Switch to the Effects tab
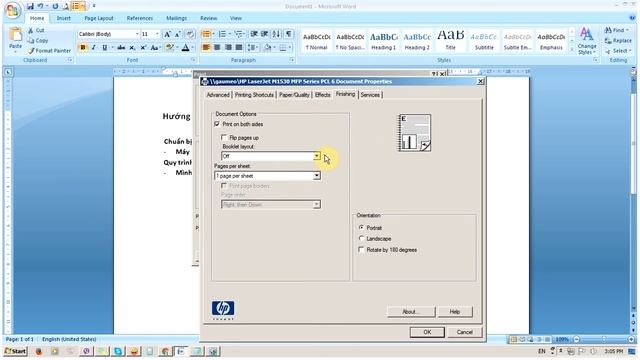640x360 pixels. 322,95
